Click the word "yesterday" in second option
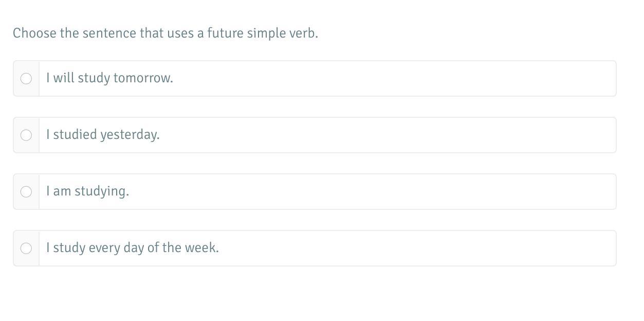The width and height of the screenshot is (644, 321). (x=129, y=135)
